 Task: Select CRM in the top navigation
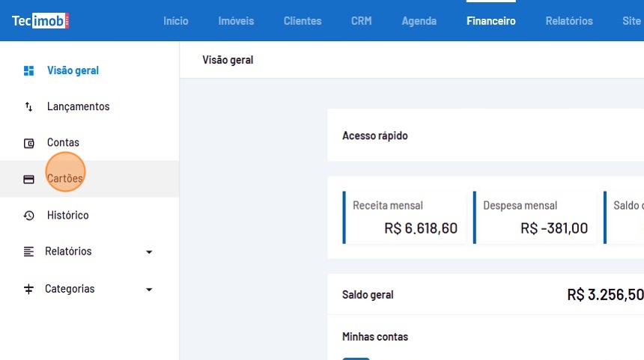point(361,21)
